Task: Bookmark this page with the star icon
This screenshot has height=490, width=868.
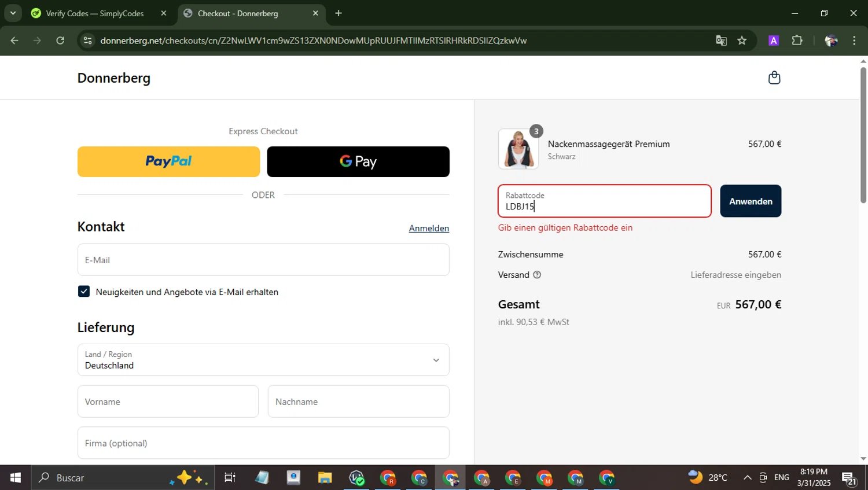Action: coord(742,40)
